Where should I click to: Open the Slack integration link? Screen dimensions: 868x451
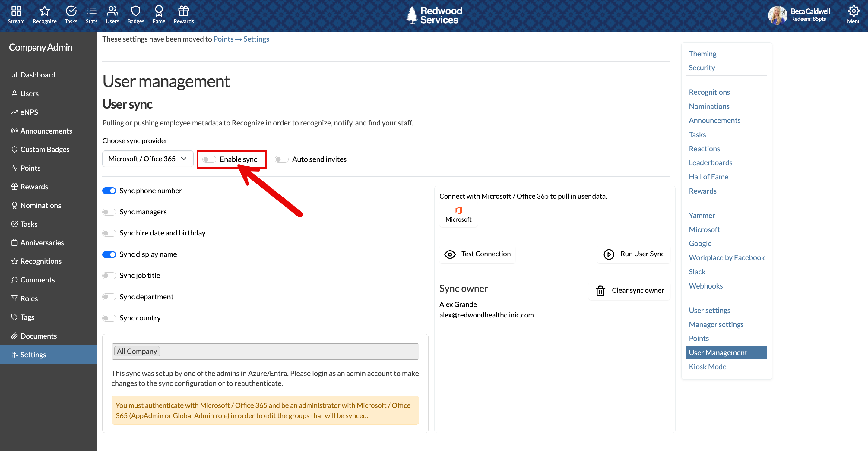pyautogui.click(x=697, y=272)
